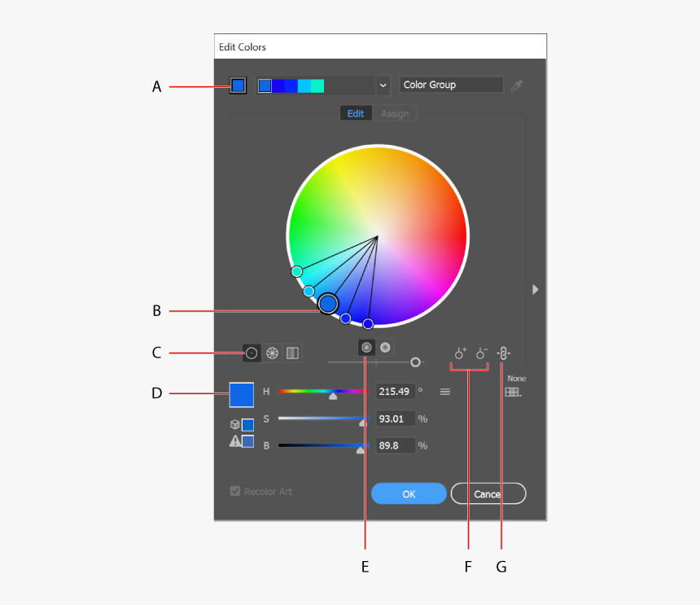700x605 pixels.
Task: Cancel the Edit Colors dialog
Action: [x=488, y=493]
